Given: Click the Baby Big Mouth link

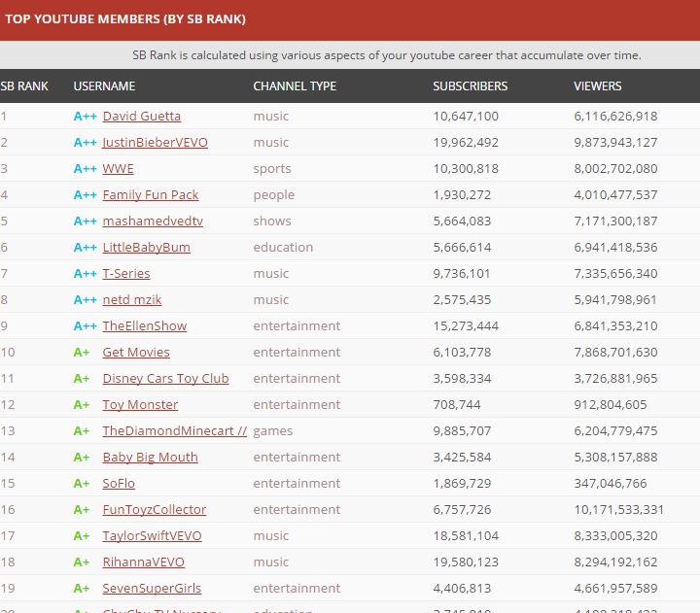Looking at the screenshot, I should [150, 457].
